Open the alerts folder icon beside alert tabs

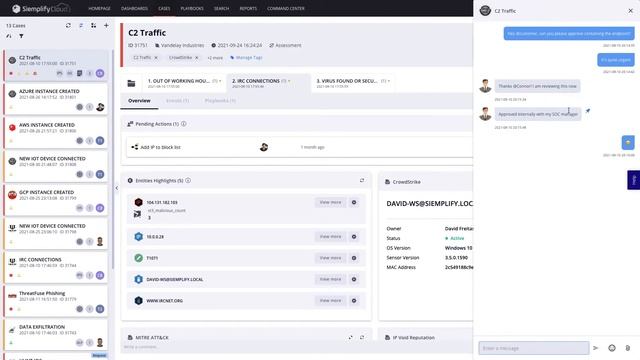click(x=131, y=83)
